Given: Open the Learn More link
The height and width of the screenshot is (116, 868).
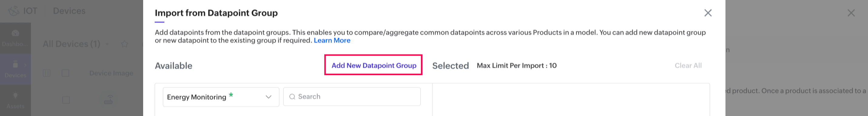Looking at the screenshot, I should [x=332, y=40].
